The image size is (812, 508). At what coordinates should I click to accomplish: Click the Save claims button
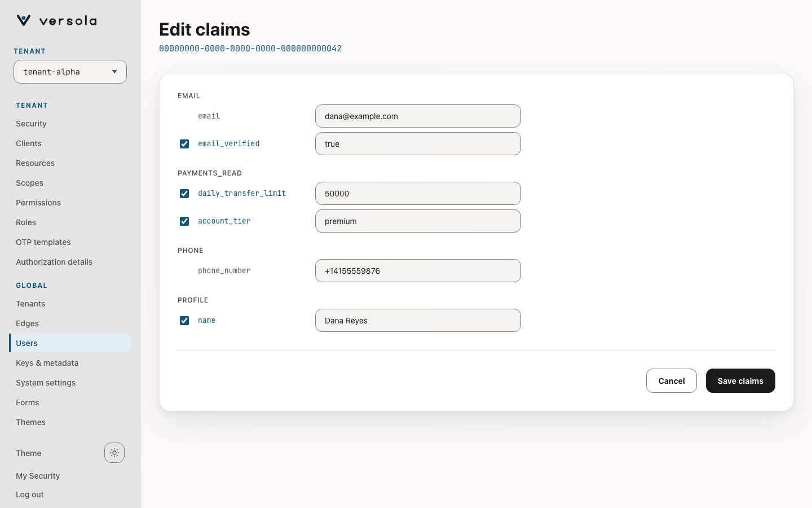tap(740, 381)
